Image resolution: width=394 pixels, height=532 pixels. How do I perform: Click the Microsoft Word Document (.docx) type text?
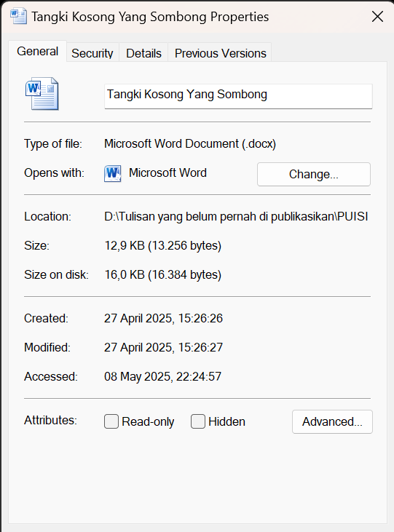[190, 144]
